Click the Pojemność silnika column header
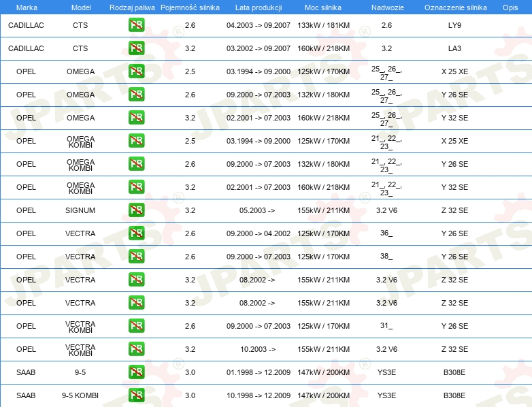This screenshot has width=532, height=407. (190, 7)
